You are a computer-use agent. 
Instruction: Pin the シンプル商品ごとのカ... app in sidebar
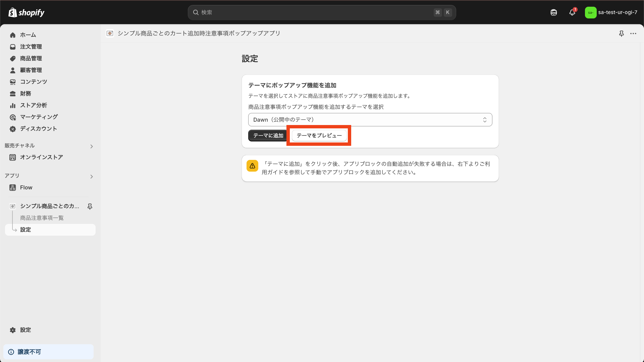pyautogui.click(x=90, y=206)
